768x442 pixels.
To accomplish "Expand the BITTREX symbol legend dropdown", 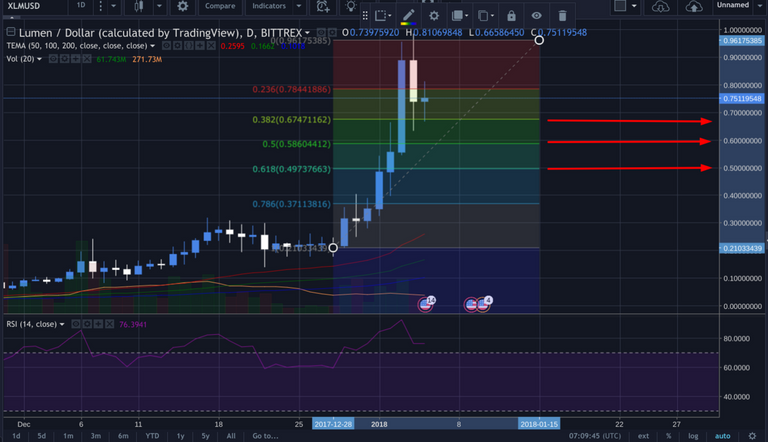I will click(x=308, y=33).
